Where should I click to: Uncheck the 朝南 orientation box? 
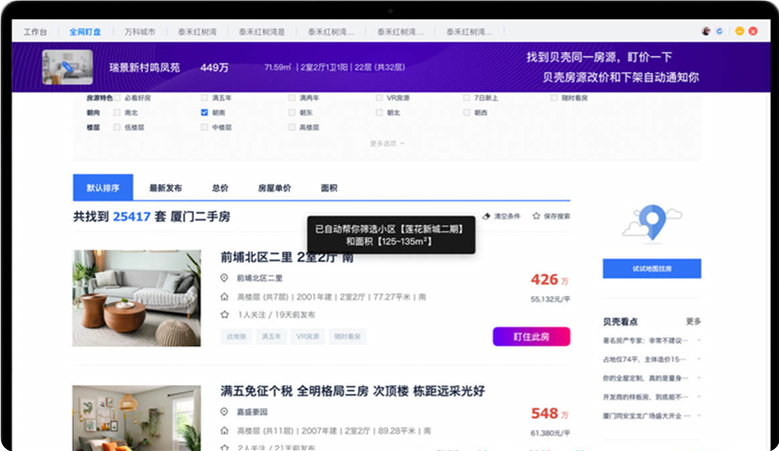pos(204,113)
